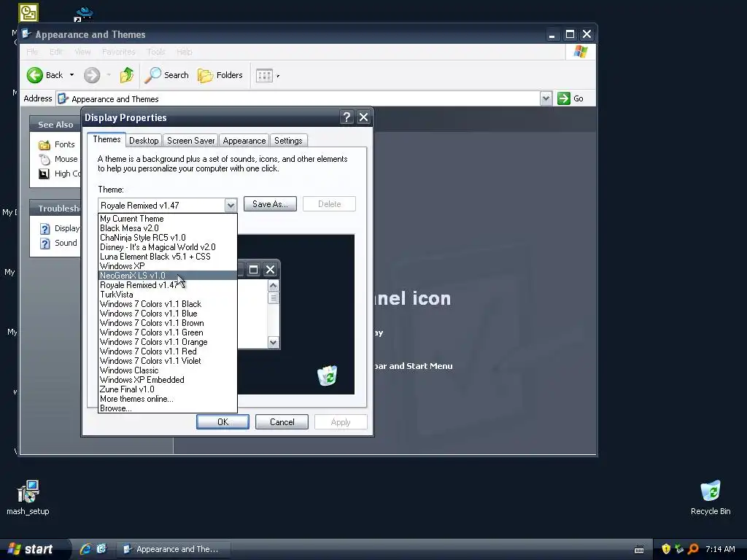The height and width of the screenshot is (560, 747).
Task: Click the Cancel button
Action: click(282, 422)
